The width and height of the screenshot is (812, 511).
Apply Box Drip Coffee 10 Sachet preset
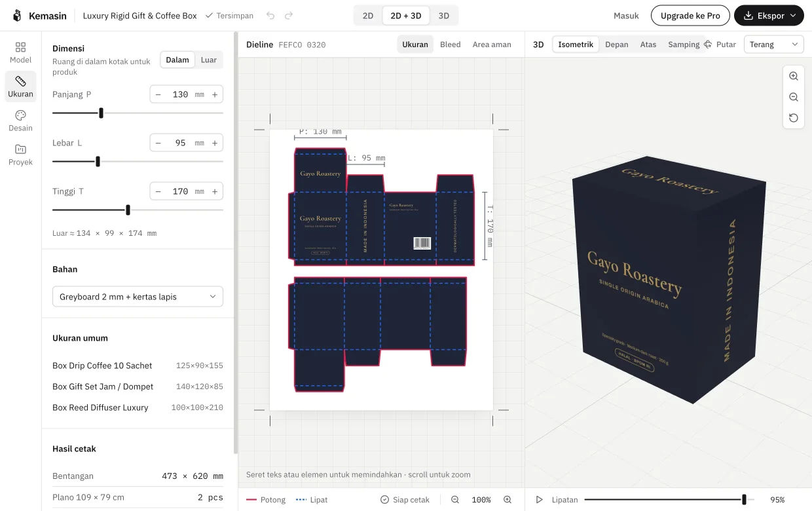coord(138,366)
